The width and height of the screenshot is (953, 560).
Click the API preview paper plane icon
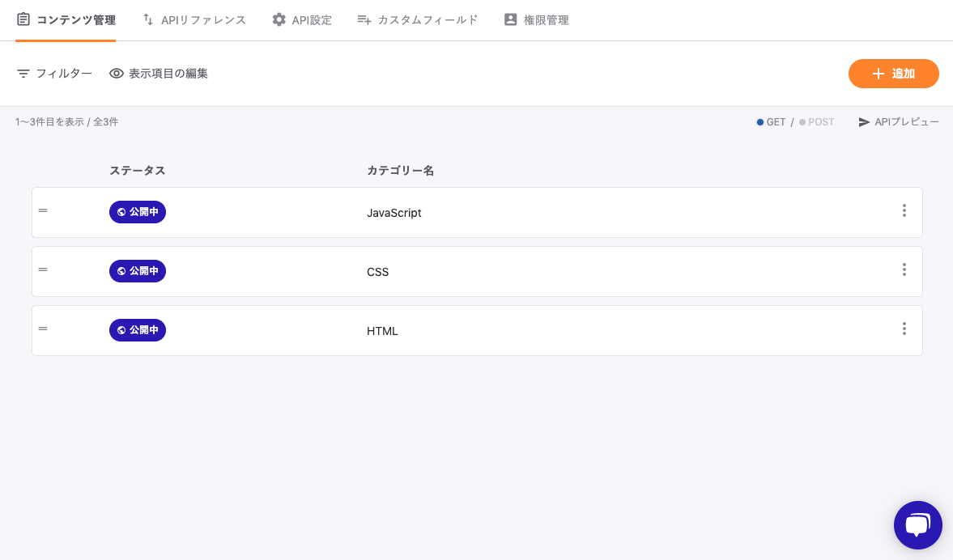(864, 122)
